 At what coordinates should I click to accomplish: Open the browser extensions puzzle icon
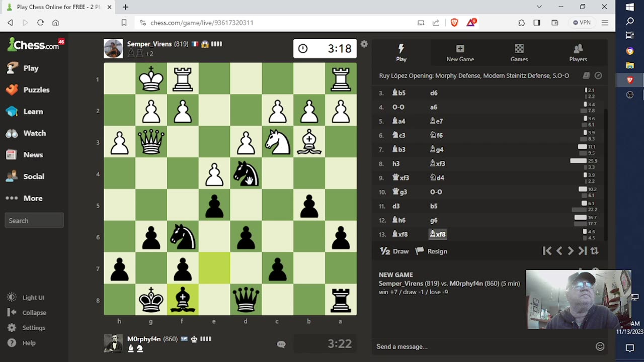522,23
